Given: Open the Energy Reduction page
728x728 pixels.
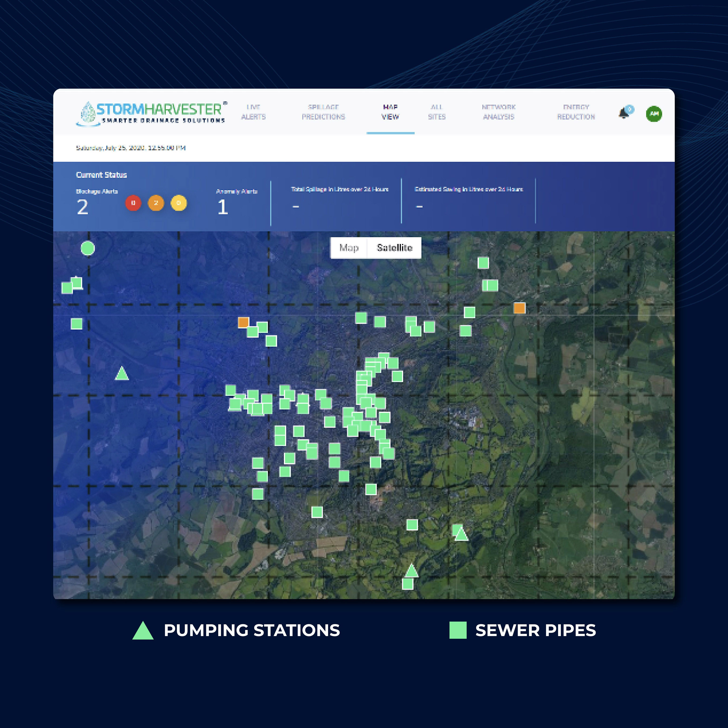Looking at the screenshot, I should point(576,112).
